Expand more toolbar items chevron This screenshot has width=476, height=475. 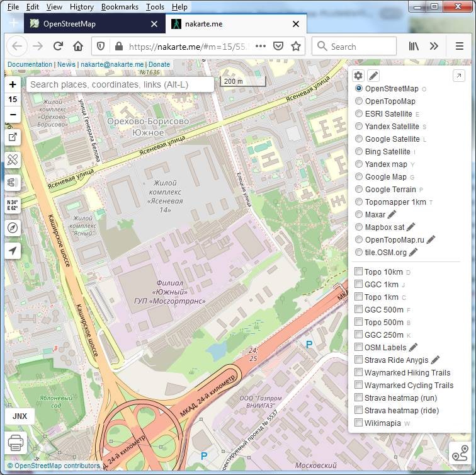pyautogui.click(x=434, y=46)
